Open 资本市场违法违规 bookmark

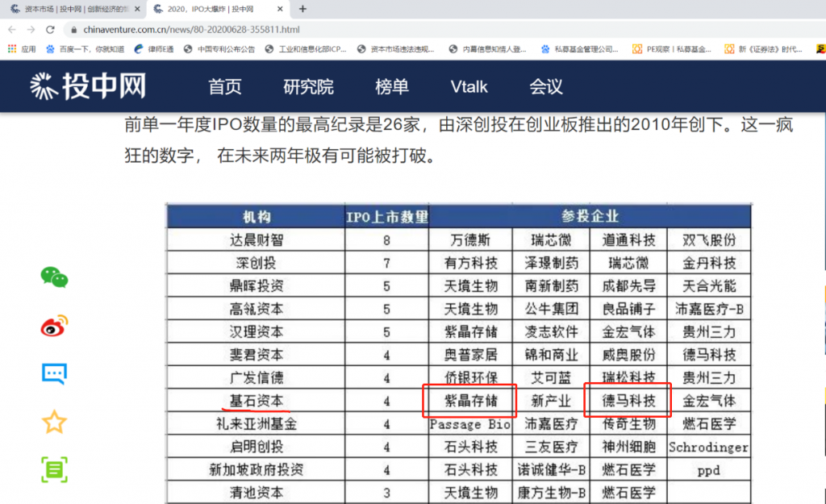pyautogui.click(x=395, y=49)
